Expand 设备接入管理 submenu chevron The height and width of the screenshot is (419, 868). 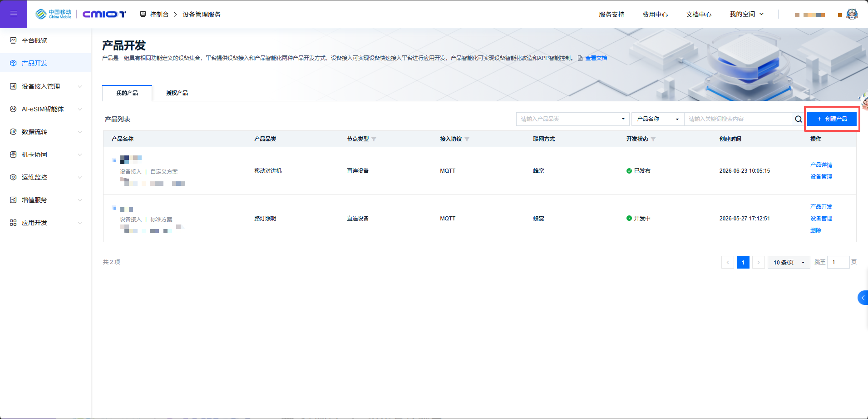(x=80, y=86)
